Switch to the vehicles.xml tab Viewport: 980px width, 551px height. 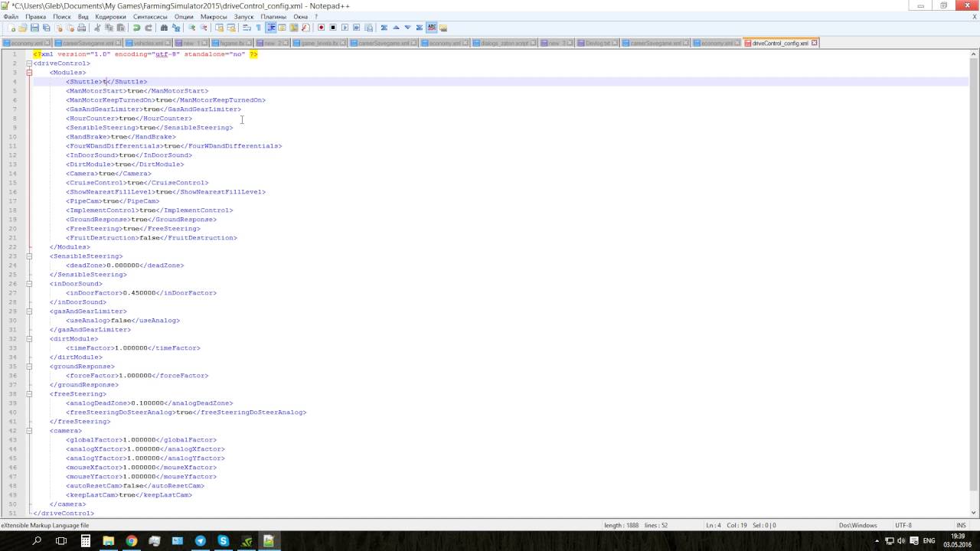click(x=147, y=43)
